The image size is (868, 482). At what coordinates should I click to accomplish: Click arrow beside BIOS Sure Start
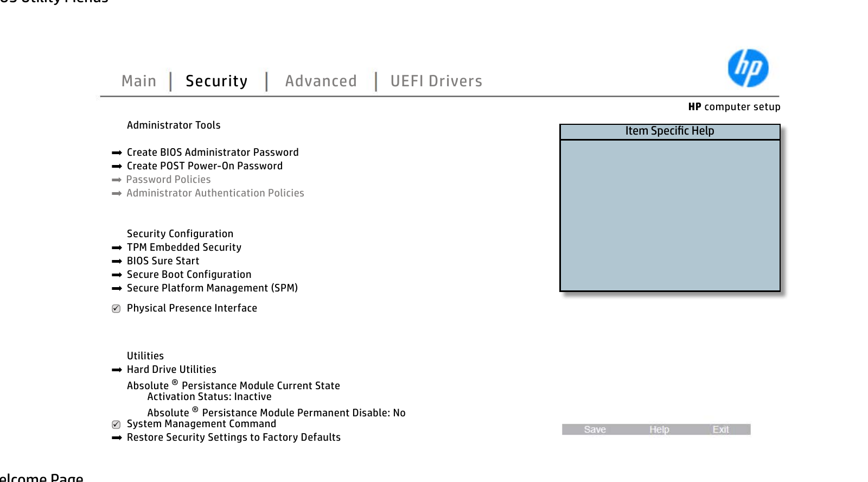(x=117, y=262)
